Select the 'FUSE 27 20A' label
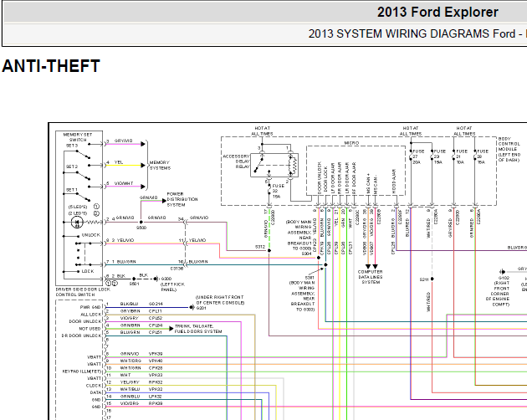Viewport: 527px width, 420px height. (417, 156)
